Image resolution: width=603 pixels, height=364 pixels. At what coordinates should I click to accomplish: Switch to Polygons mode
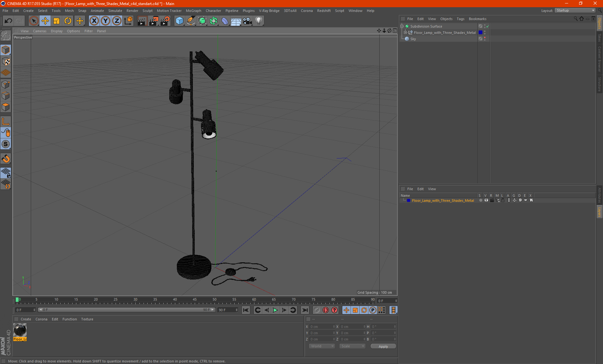coord(6,107)
